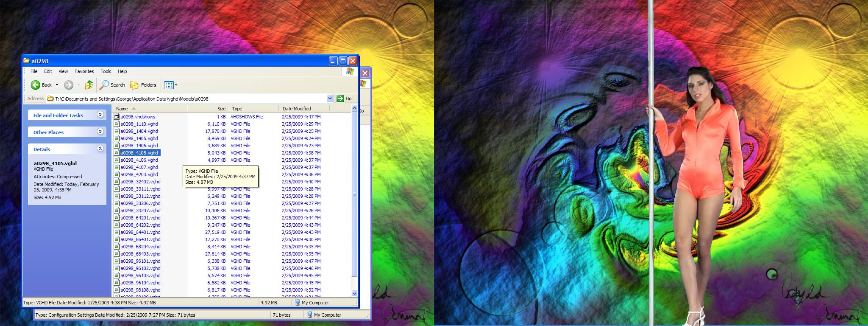Open the address bar dropdown arrow
Viewport: 868px width, 326px height.
click(x=330, y=98)
